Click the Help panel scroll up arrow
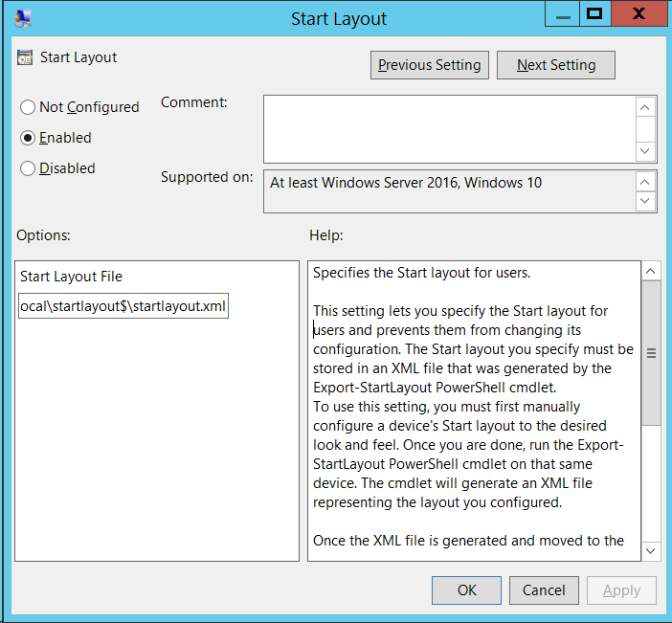 651,271
